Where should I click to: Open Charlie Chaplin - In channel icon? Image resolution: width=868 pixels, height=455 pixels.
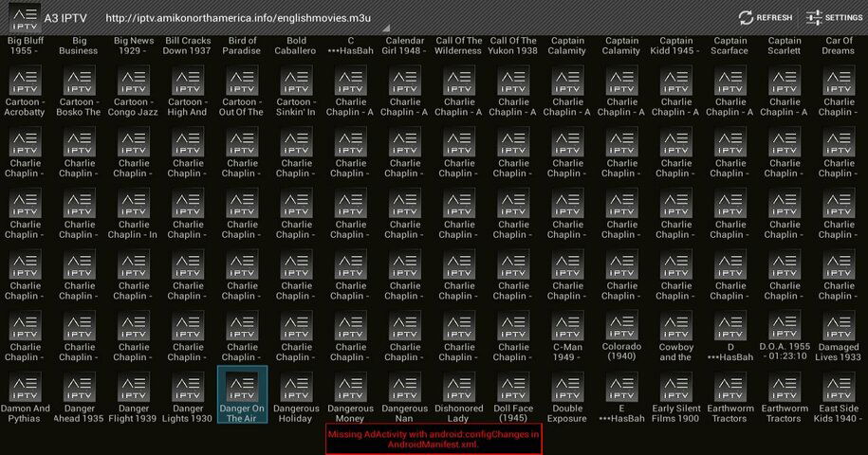134,204
